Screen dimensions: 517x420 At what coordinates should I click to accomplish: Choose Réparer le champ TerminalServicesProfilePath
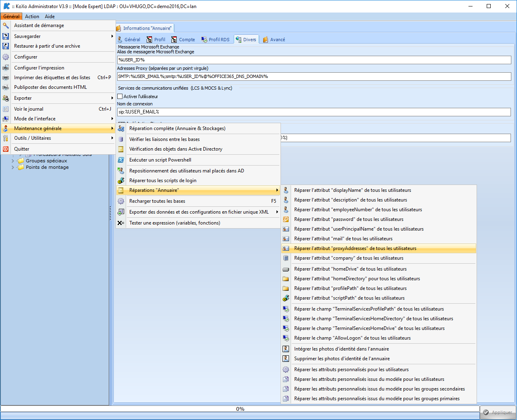coord(379,309)
